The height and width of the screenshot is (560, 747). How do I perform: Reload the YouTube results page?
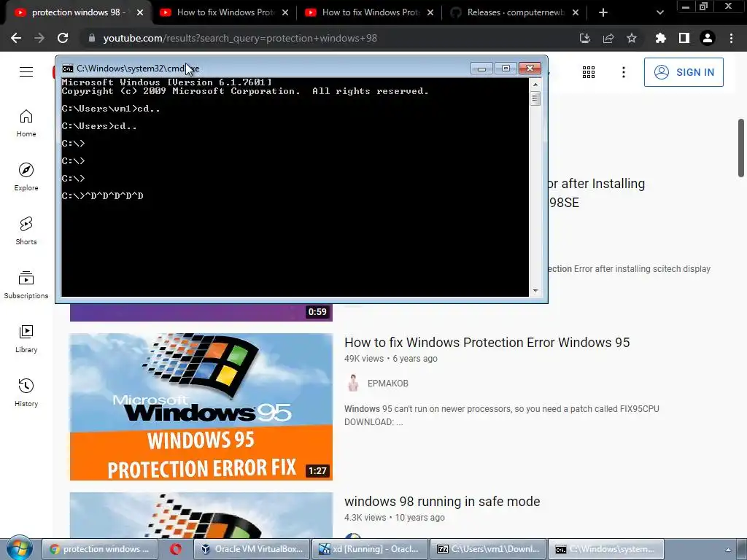coord(63,38)
